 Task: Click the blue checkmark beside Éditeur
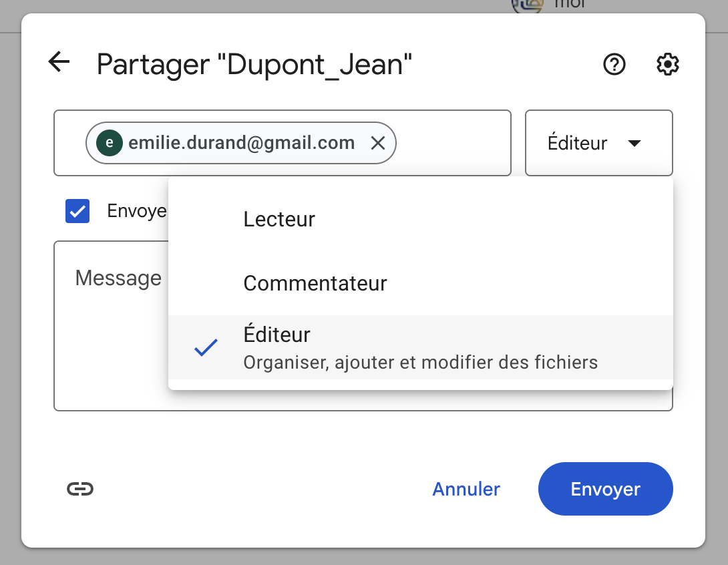(x=206, y=347)
